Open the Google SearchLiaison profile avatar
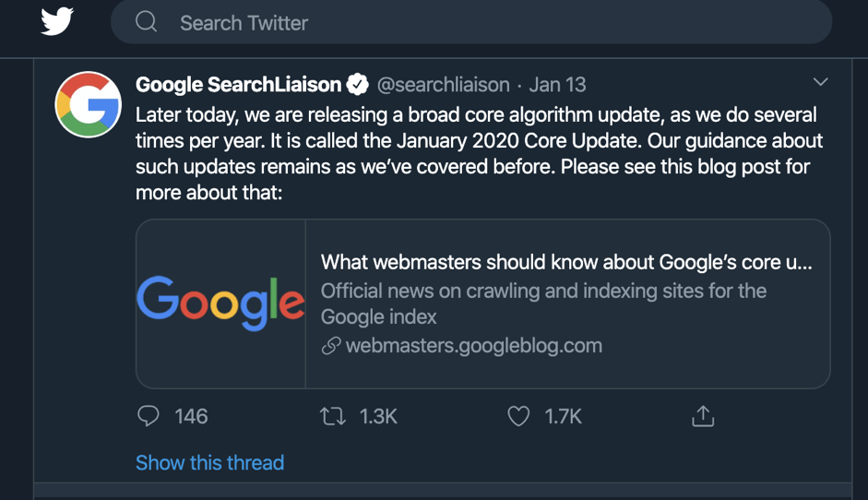The height and width of the screenshot is (500, 868). [x=88, y=104]
